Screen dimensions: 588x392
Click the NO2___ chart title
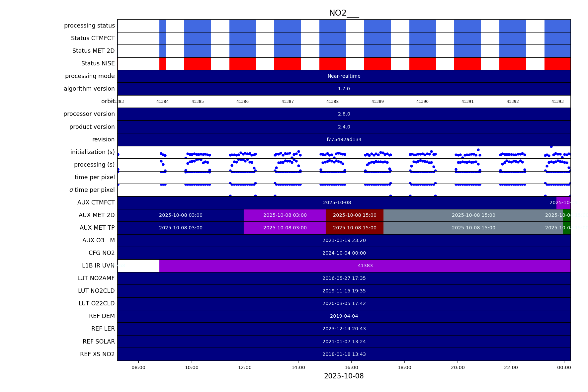coord(344,13)
